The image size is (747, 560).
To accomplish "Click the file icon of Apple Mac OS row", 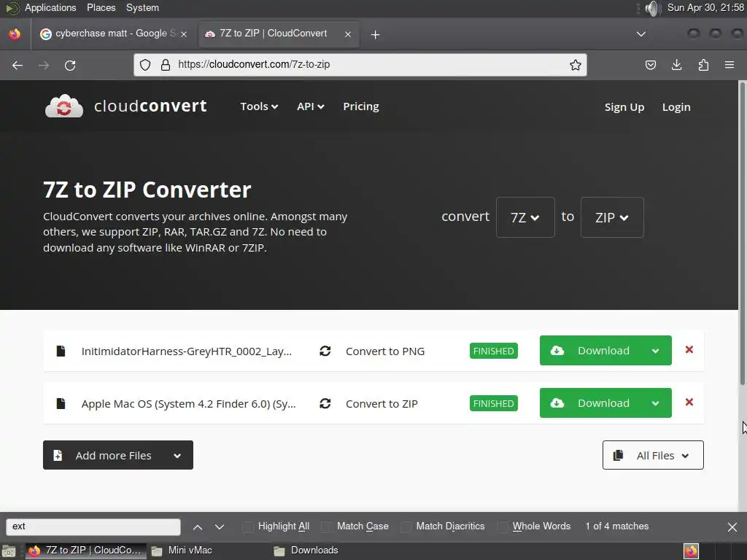I will coord(61,403).
